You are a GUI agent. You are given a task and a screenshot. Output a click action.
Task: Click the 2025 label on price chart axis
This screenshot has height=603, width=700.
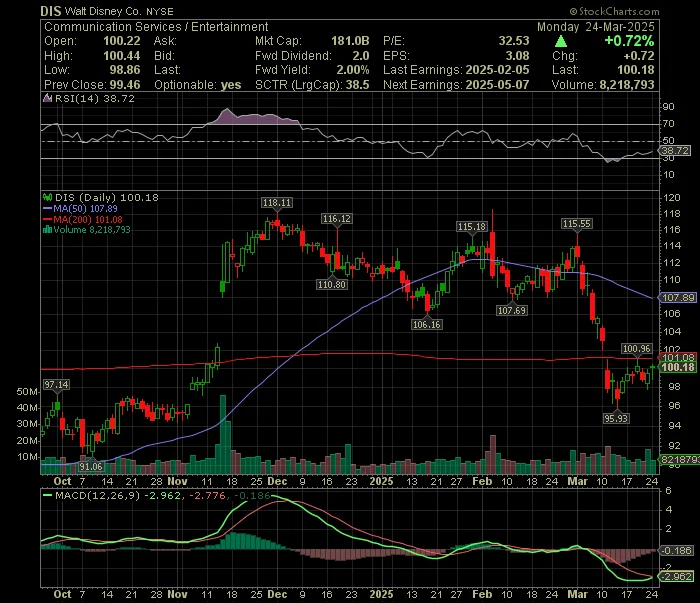coord(381,482)
